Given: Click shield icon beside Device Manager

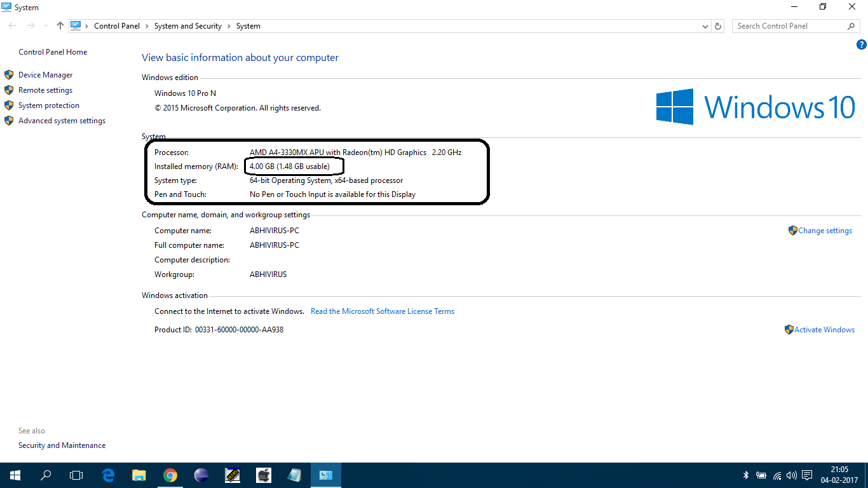Looking at the screenshot, I should [9, 75].
